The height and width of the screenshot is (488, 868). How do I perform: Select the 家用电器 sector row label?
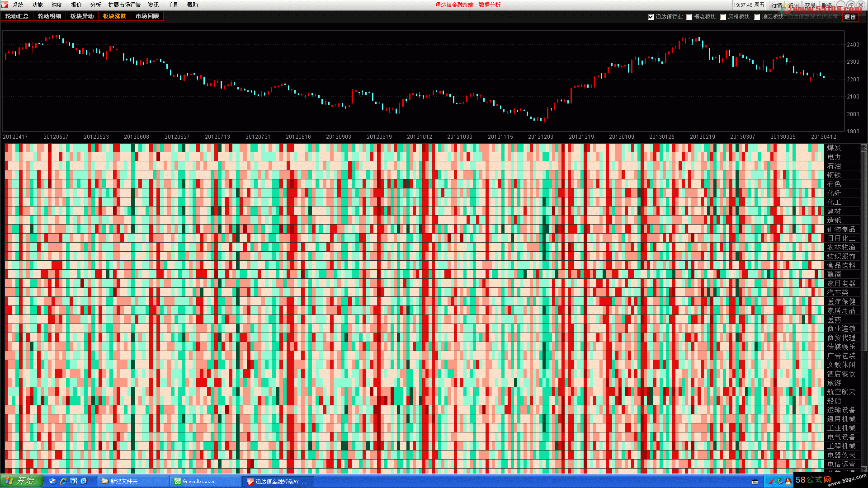pos(841,283)
